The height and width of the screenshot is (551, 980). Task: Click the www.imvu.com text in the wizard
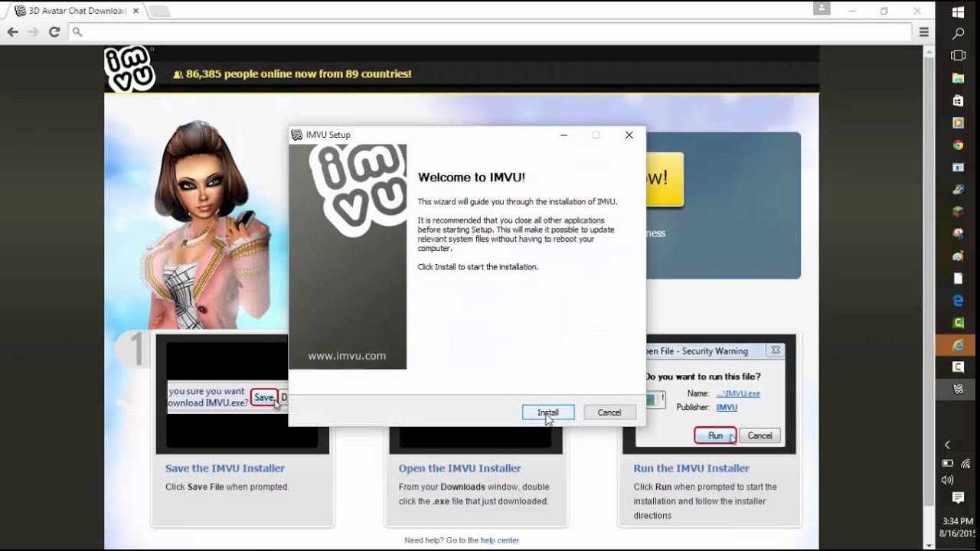tap(347, 356)
